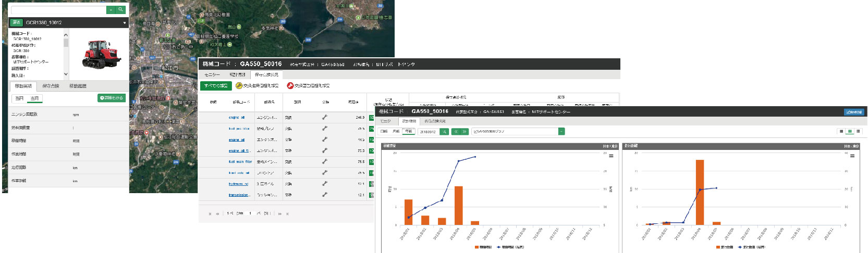This screenshot has width=868, height=253.
Task: Click the date input field showing 2018/05/12
Action: click(x=429, y=132)
